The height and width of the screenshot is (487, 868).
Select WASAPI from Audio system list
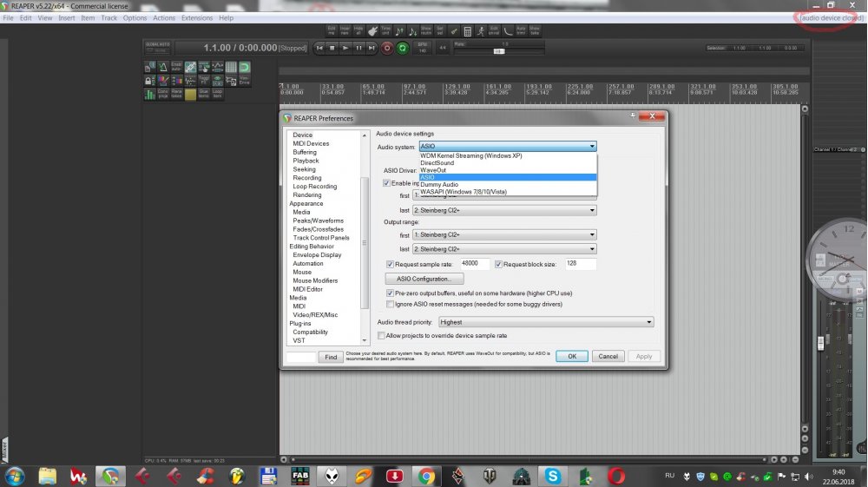pyautogui.click(x=508, y=192)
